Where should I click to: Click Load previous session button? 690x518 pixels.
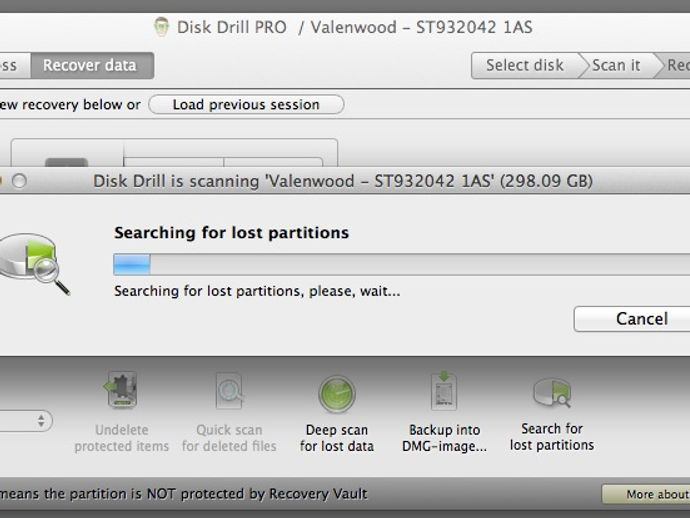point(246,104)
